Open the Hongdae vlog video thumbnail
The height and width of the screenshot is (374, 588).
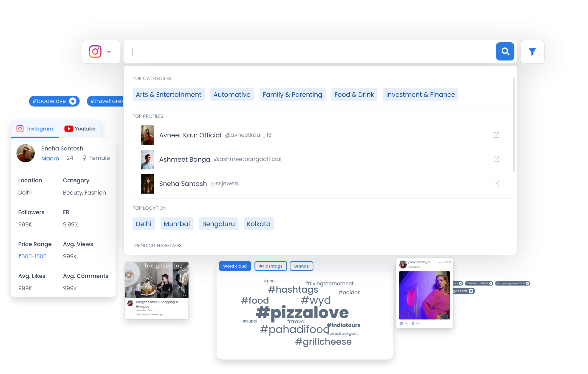point(156,280)
